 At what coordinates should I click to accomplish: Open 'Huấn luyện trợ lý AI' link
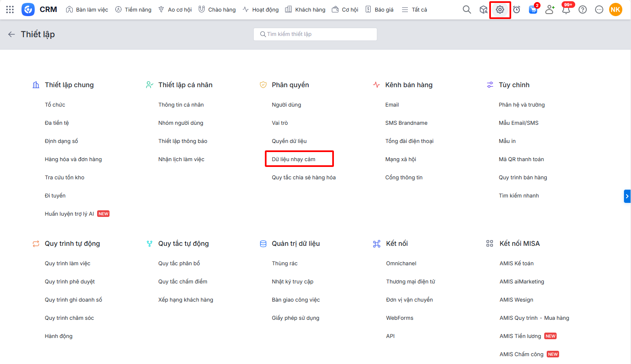point(69,214)
